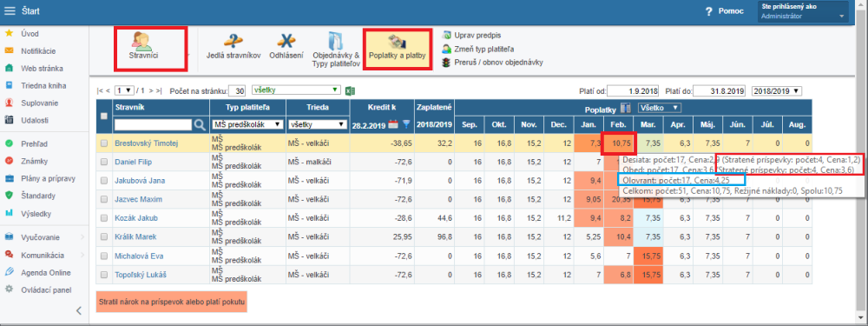
Task: Click the calendar icon under Kredit k
Action: click(x=393, y=125)
